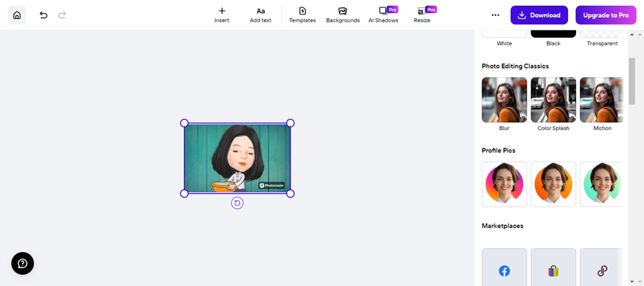This screenshot has width=644, height=286.
Task: Choose the Transparent background swatch
Action: pos(602,34)
